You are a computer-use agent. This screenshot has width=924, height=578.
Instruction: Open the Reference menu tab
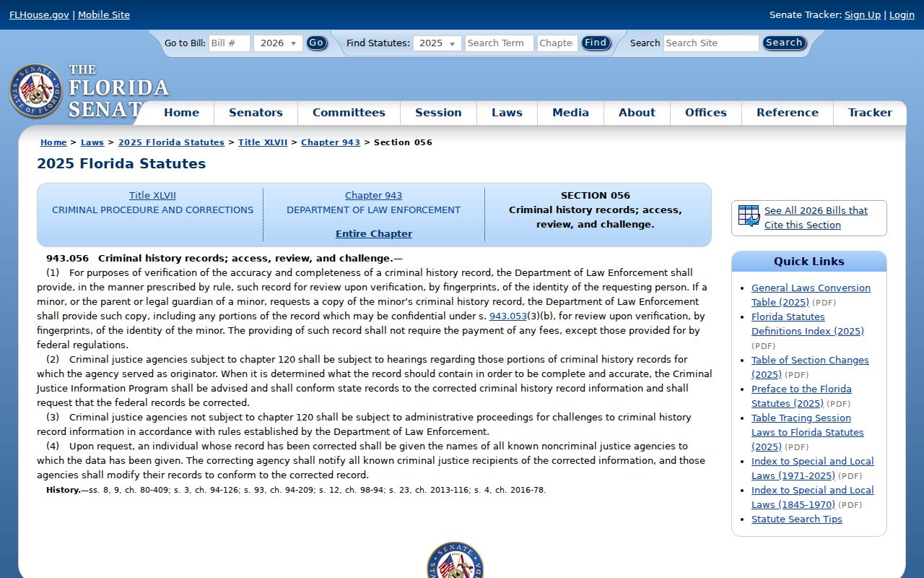pyautogui.click(x=788, y=113)
